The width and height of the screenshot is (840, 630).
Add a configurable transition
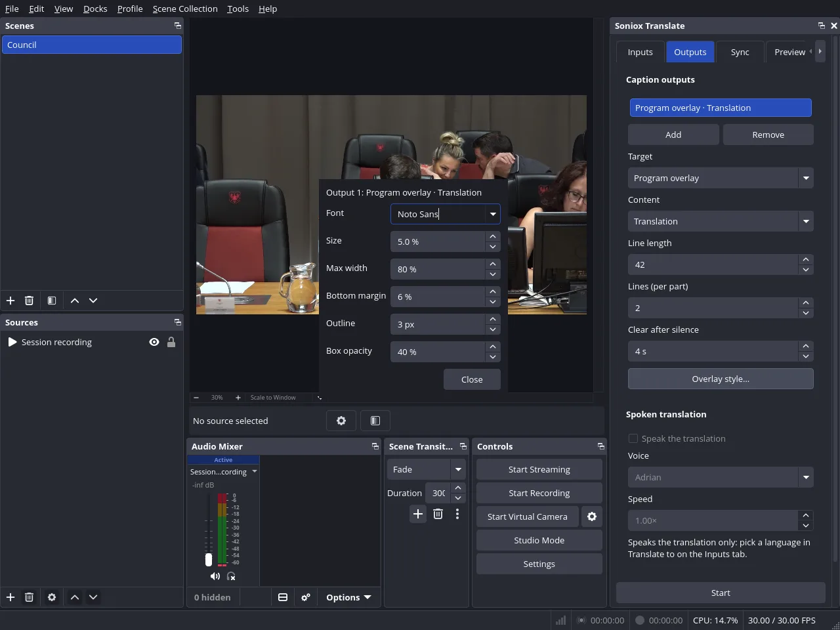418,514
